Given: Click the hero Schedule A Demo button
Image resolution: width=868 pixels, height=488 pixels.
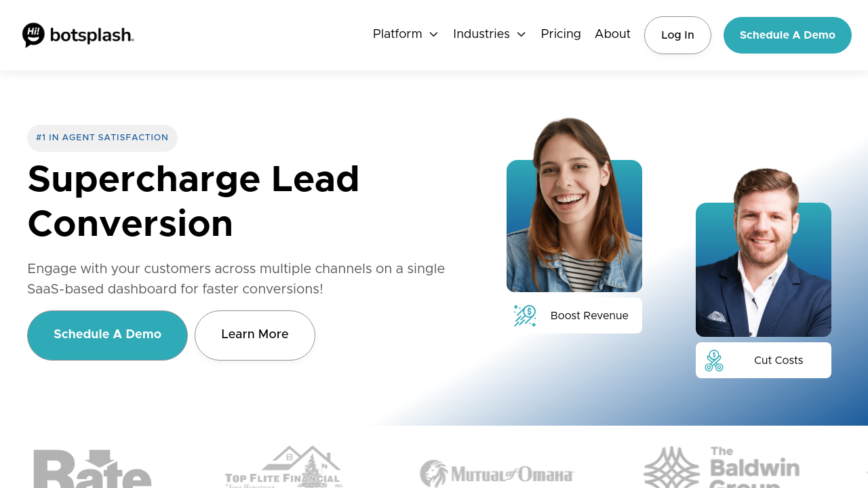Looking at the screenshot, I should (107, 335).
